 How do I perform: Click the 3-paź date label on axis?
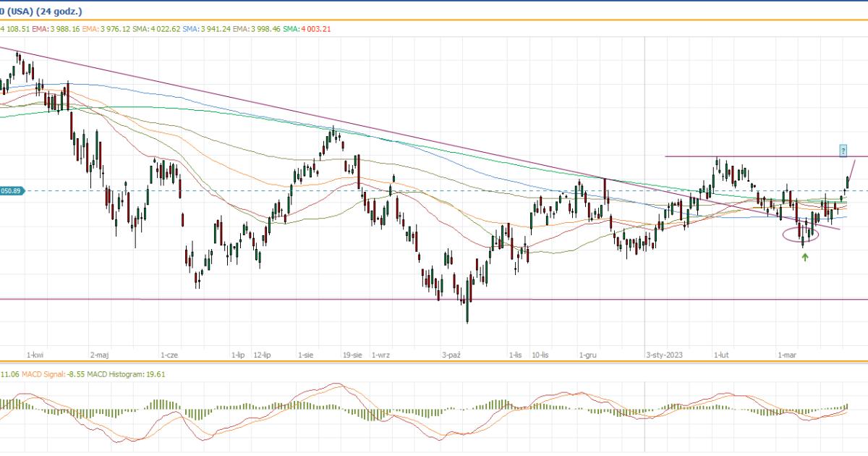tap(451, 355)
